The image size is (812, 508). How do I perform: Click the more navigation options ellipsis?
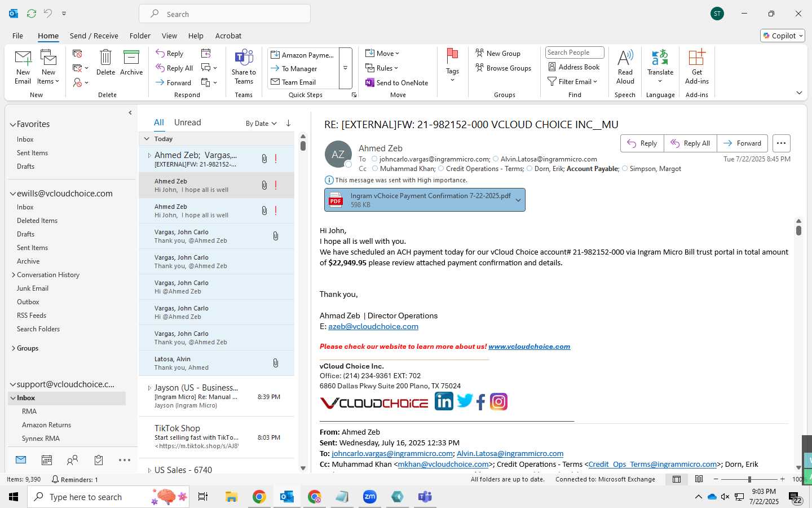(125, 460)
